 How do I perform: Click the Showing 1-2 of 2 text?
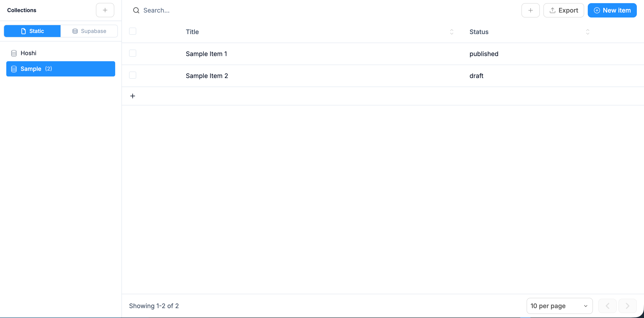[x=154, y=306]
